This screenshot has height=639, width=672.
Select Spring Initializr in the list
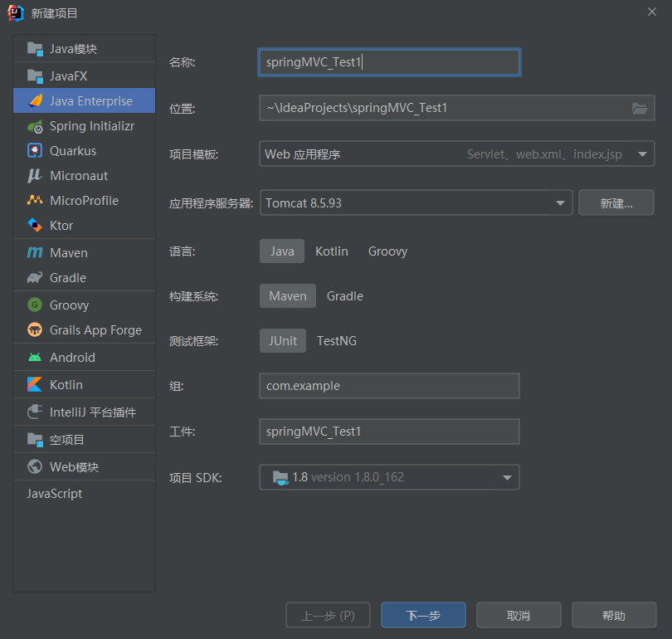(84, 126)
